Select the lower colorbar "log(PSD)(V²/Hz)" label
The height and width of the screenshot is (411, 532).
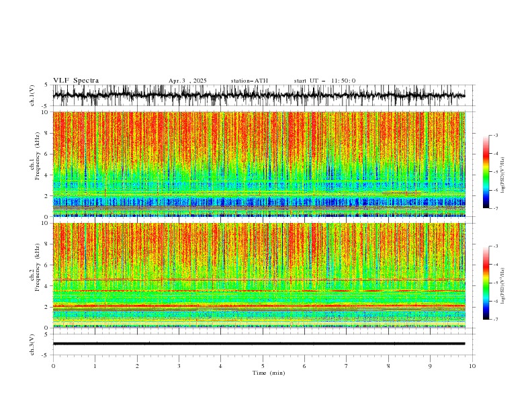click(503, 285)
